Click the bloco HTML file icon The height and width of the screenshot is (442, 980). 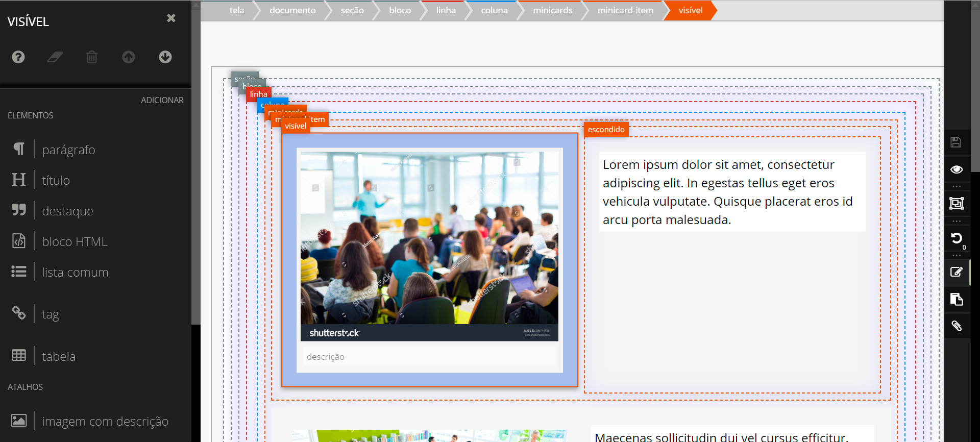(x=19, y=241)
